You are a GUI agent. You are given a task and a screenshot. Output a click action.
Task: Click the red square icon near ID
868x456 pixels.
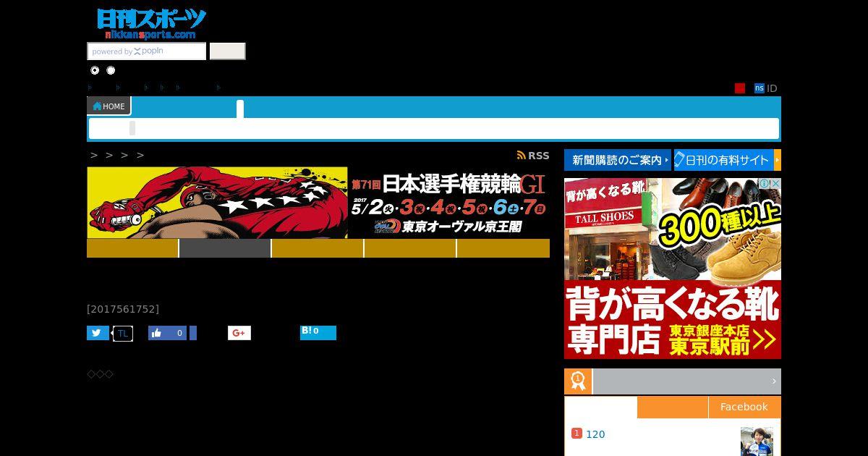point(740,88)
